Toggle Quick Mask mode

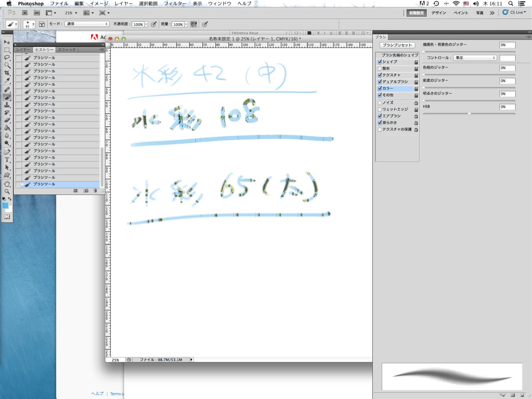[x=7, y=217]
